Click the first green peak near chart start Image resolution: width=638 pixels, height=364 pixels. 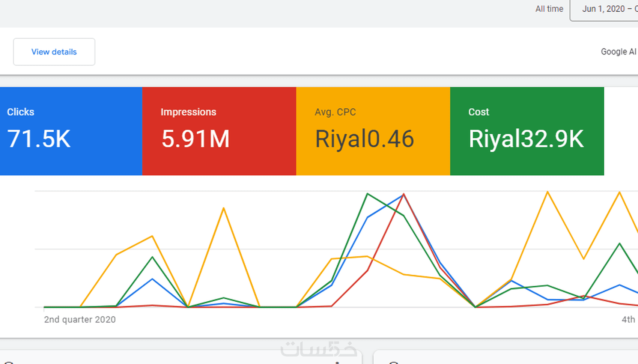tap(152, 257)
